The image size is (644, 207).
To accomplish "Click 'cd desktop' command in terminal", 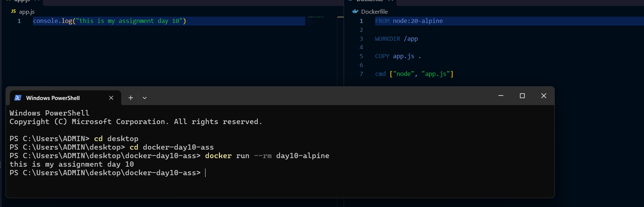I will [x=116, y=139].
